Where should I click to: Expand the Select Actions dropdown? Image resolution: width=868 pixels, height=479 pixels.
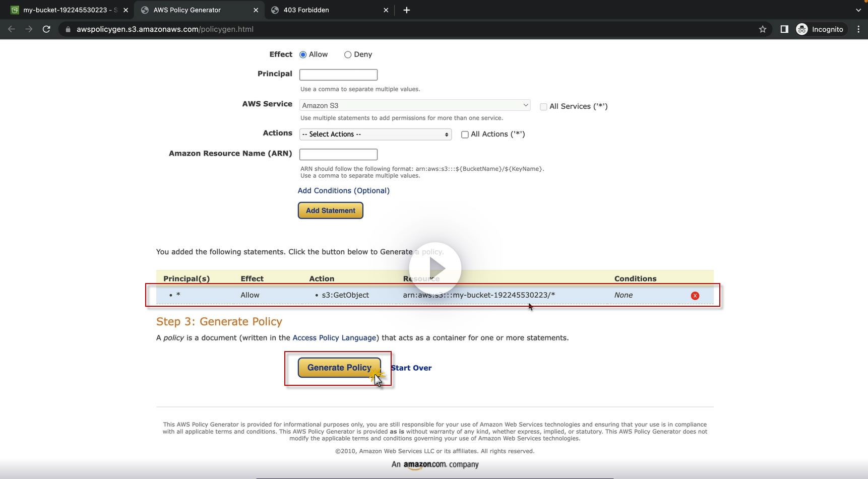[x=376, y=134]
